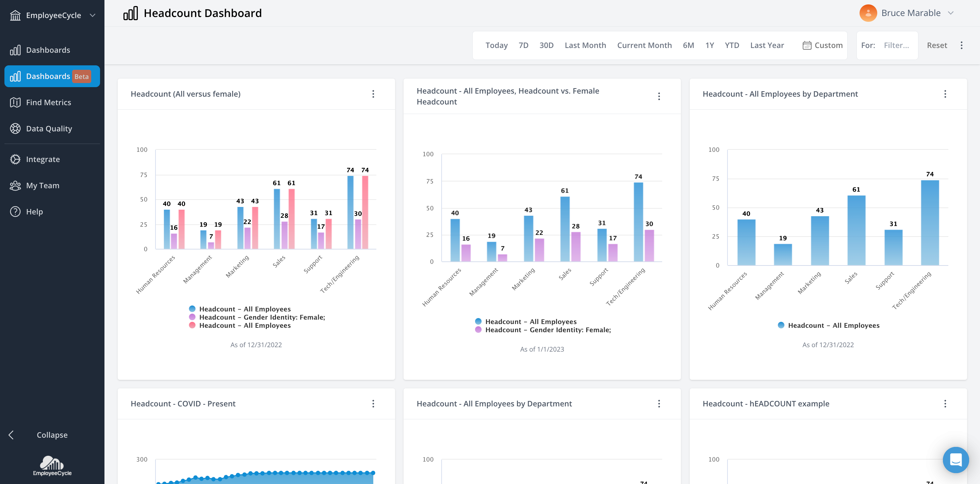Click the Data Quality lifebuoy icon
The height and width of the screenshot is (484, 980).
[x=15, y=129]
